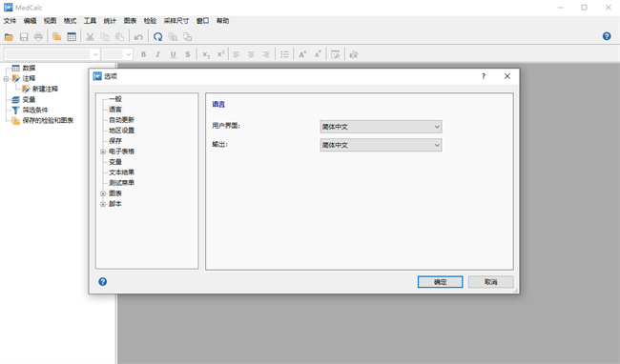The width and height of the screenshot is (620, 364).
Task: Select 筛选条件 in sidebar tree
Action: coord(35,110)
